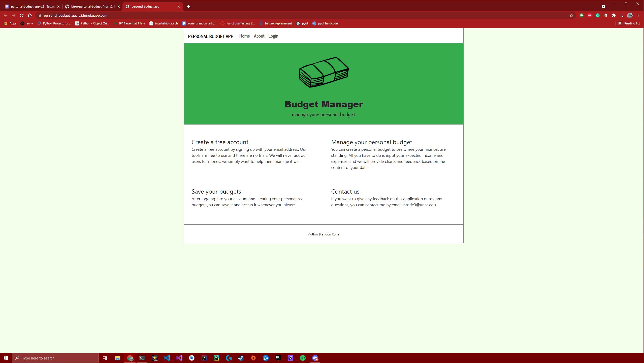This screenshot has height=363, width=644.
Task: Bookmark this page with the star icon
Action: point(571,15)
